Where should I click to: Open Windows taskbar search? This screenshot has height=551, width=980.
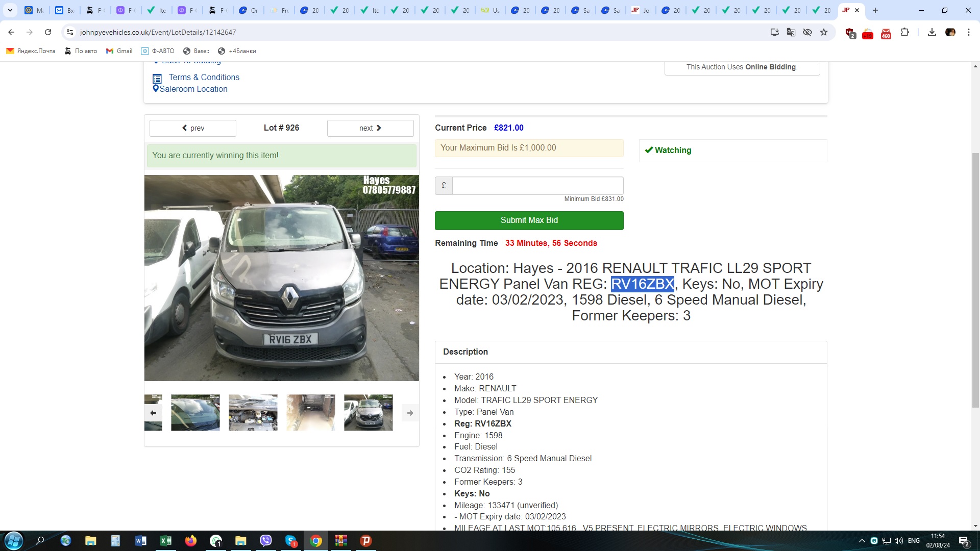pos(40,541)
